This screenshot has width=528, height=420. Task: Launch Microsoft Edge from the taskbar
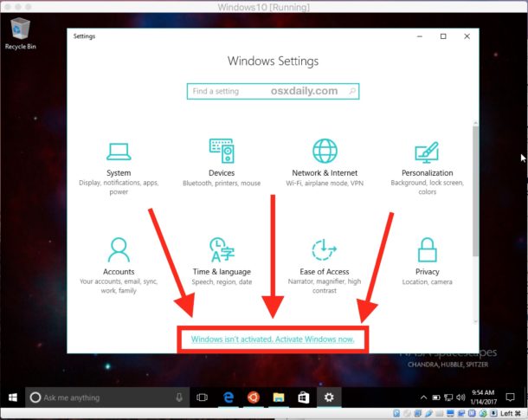229,397
